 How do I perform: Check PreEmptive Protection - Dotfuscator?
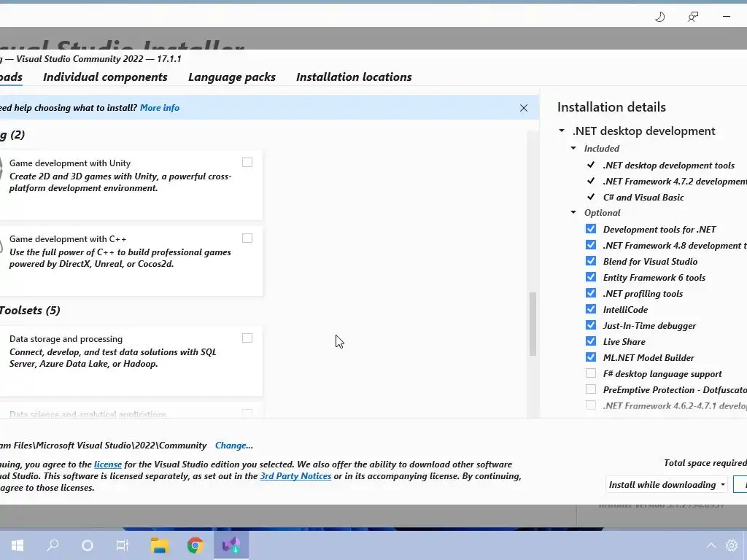591,389
